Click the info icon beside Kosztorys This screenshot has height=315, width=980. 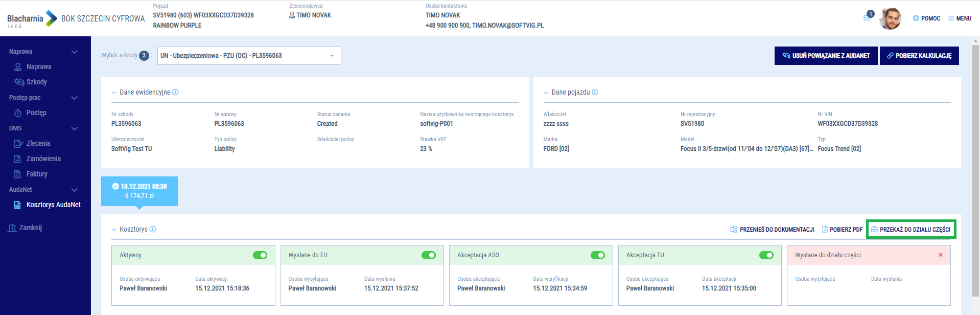pyautogui.click(x=153, y=230)
